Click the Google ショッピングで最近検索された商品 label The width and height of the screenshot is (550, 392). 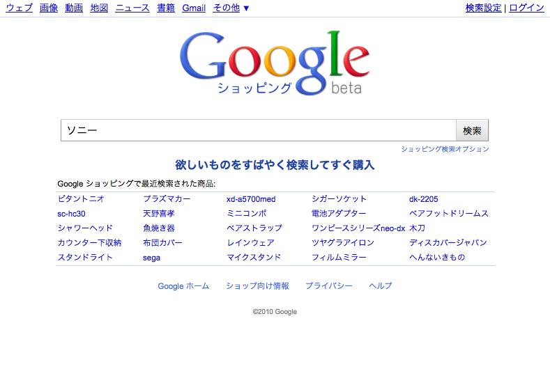[137, 184]
